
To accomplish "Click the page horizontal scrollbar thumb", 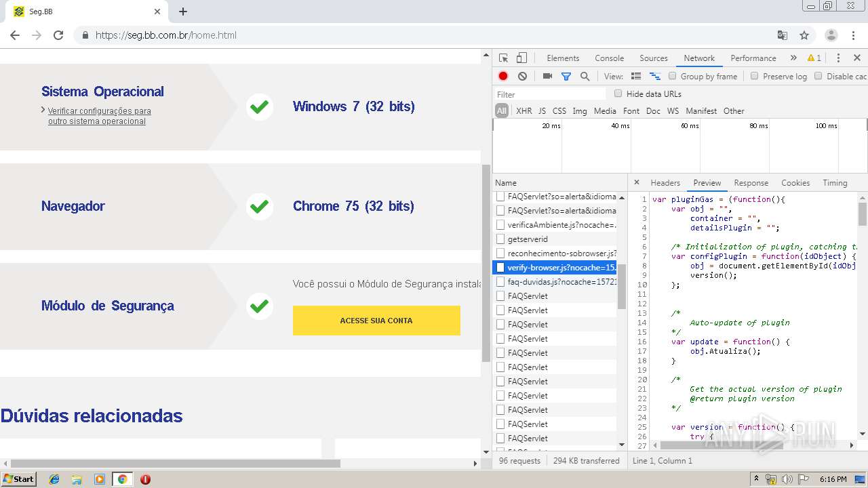I will (x=175, y=464).
